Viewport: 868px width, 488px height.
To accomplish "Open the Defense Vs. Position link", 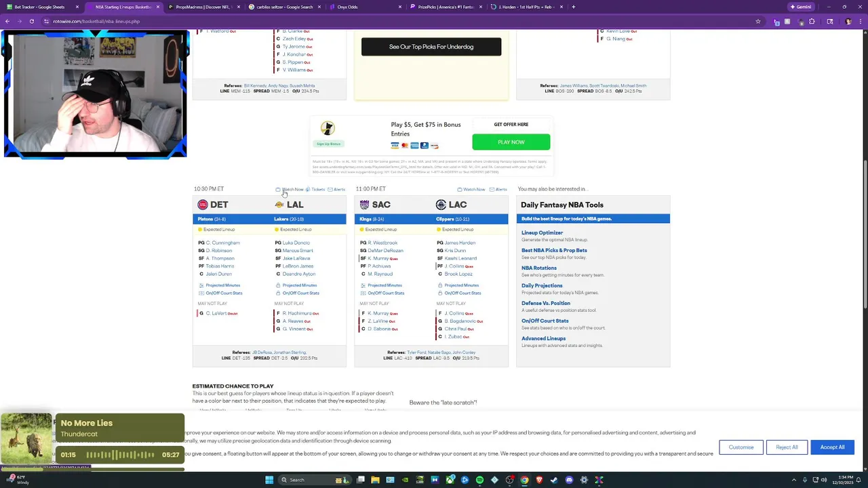I will [546, 303].
